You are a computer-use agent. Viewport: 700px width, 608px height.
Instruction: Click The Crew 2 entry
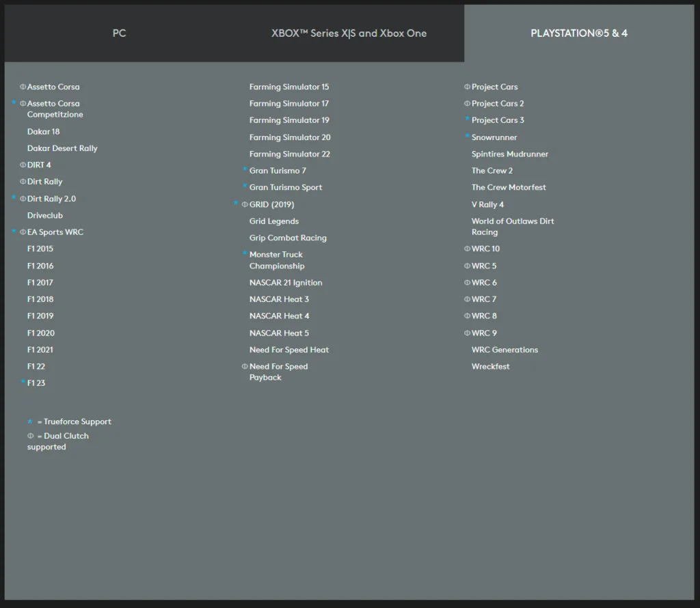coord(492,170)
